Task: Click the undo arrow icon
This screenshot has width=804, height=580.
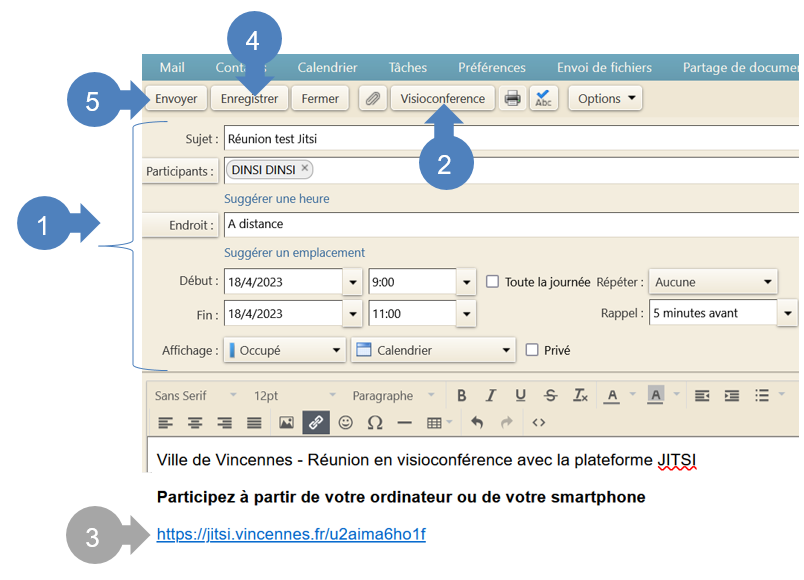Action: point(477,423)
